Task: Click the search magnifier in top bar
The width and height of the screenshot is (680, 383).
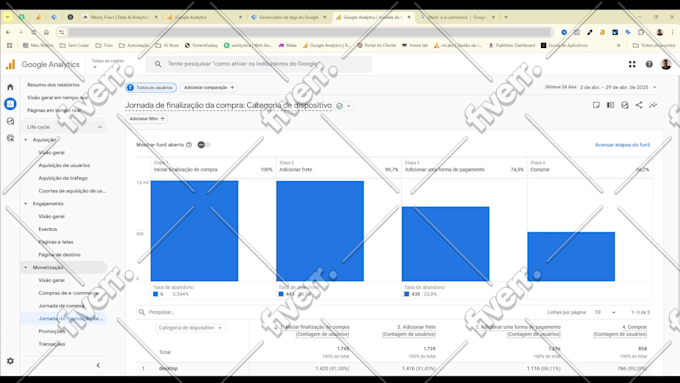Action: point(158,64)
